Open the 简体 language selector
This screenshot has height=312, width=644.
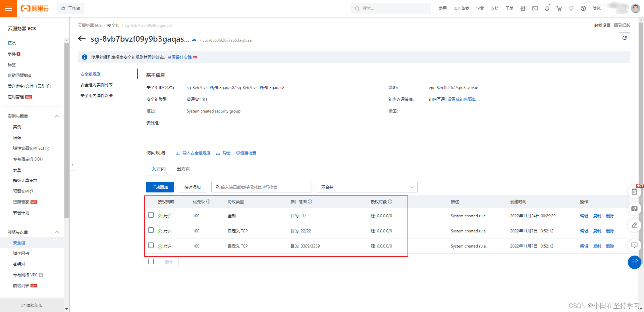(x=596, y=8)
